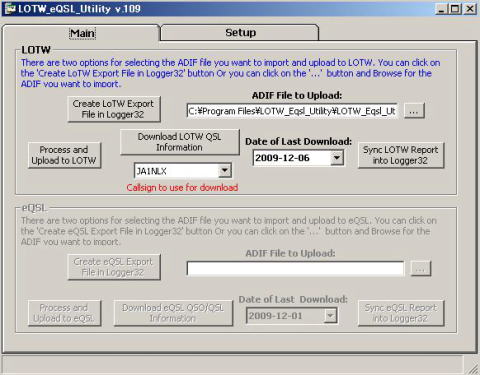Click Process and Upload to LOTW

pyautogui.click(x=64, y=155)
